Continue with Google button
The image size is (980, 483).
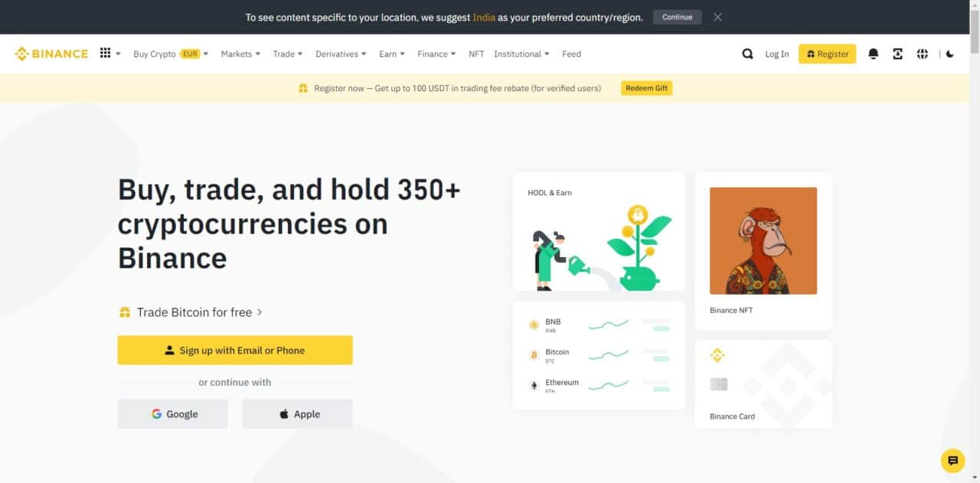point(173,413)
